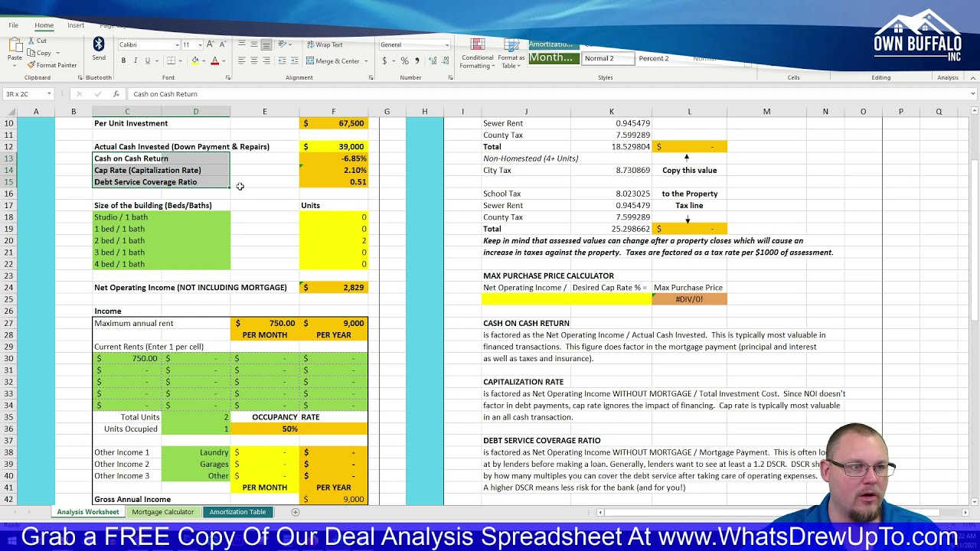Open Font group dialog launcher

click(228, 77)
